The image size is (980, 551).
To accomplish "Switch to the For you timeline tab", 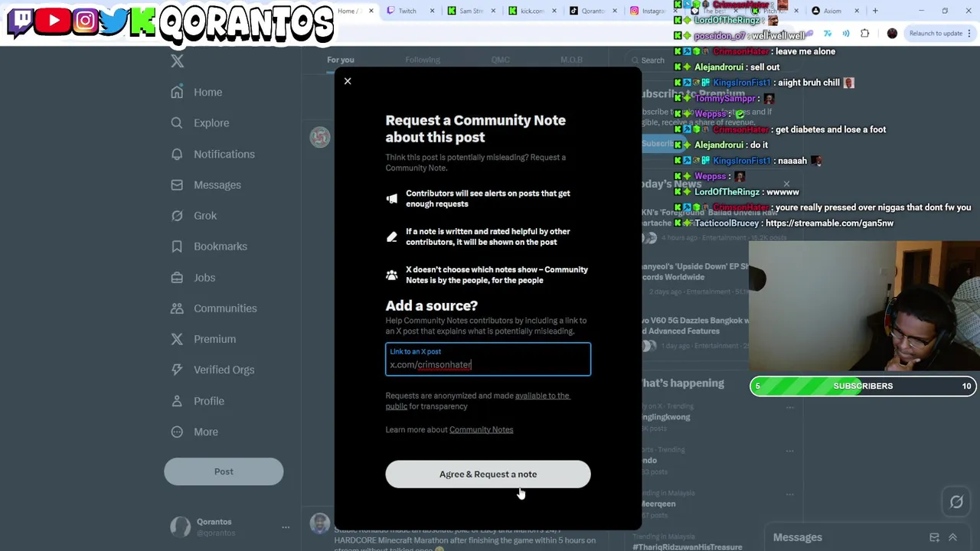I will click(341, 60).
